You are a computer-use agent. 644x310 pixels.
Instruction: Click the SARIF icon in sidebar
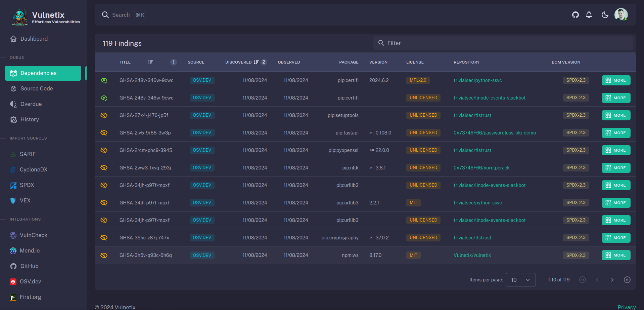[x=13, y=154]
